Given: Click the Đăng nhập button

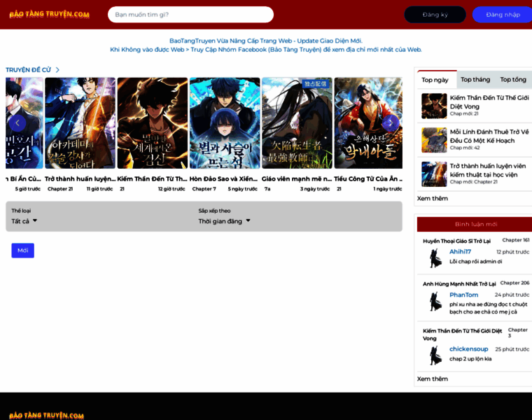Looking at the screenshot, I should (x=503, y=15).
